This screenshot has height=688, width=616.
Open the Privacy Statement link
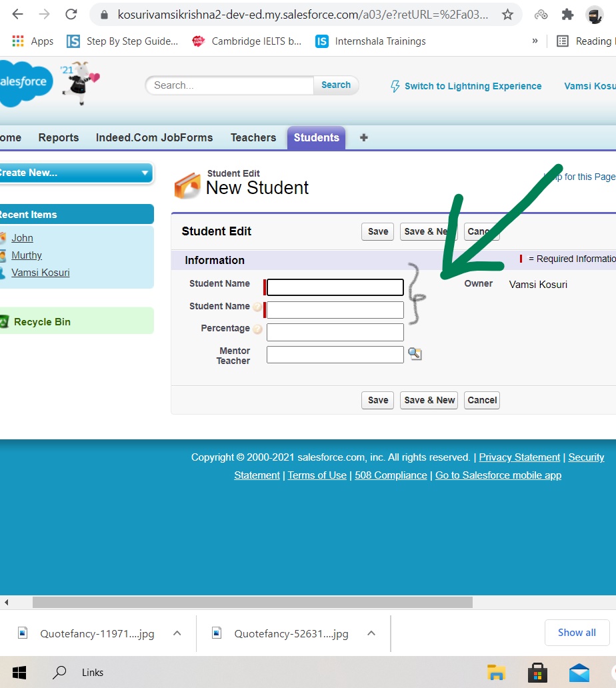(519, 457)
